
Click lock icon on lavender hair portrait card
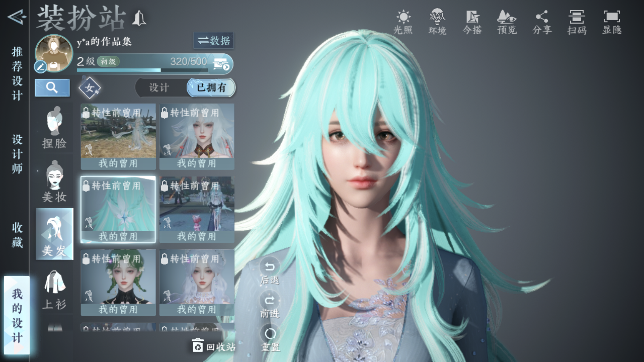point(165,259)
